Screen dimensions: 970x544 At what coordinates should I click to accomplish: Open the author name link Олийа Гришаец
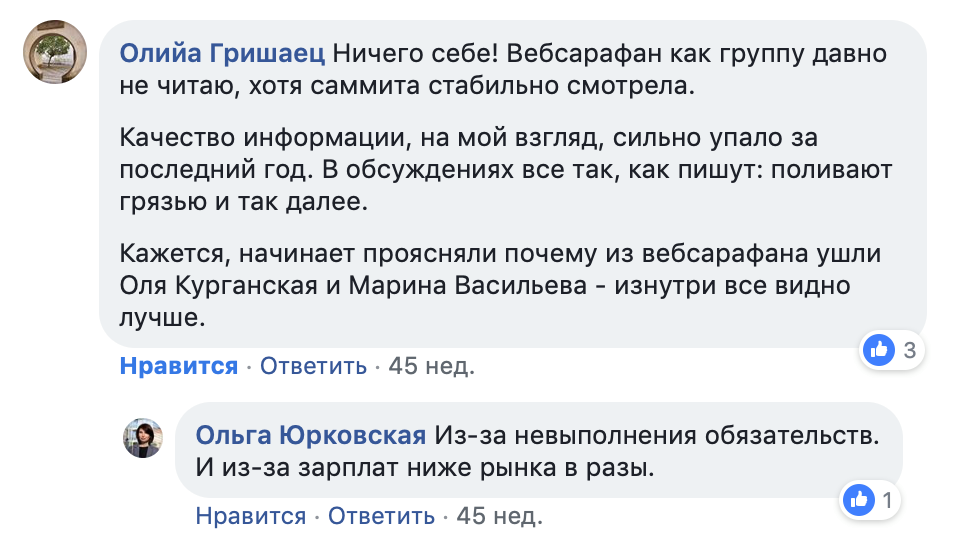click(x=221, y=51)
